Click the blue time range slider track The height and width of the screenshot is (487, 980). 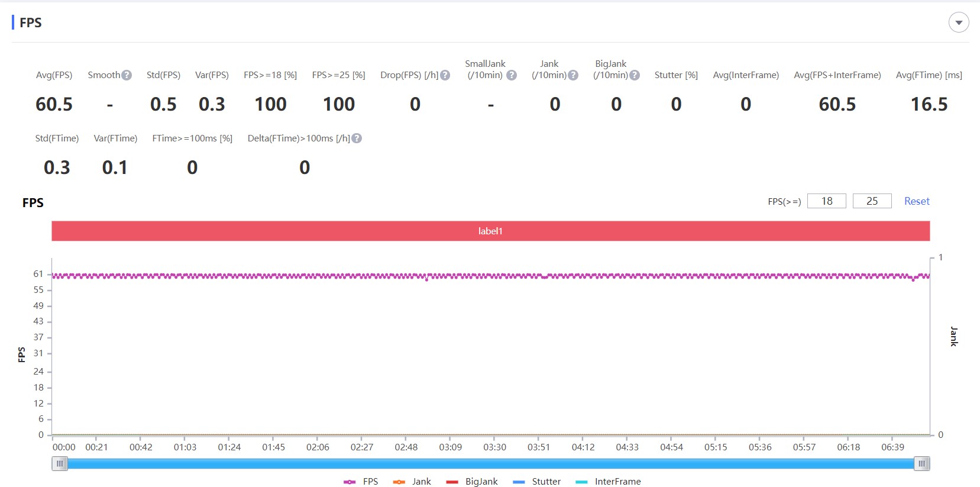point(490,464)
